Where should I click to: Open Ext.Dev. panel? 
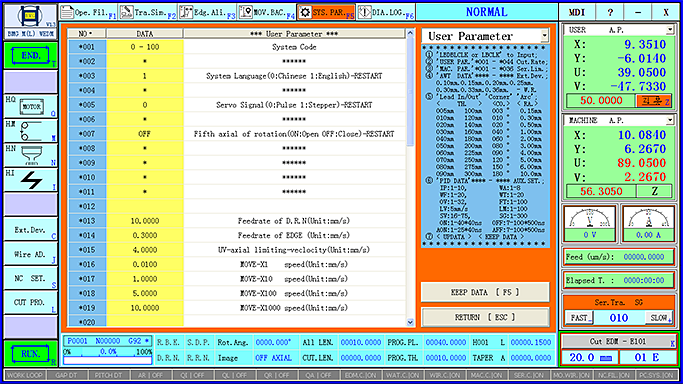pos(30,229)
